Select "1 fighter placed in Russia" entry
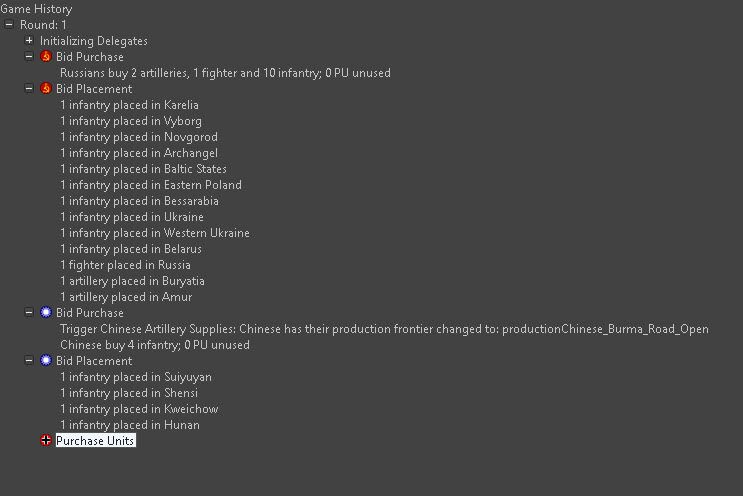Viewport: 743px width, 496px height. pyautogui.click(x=125, y=265)
